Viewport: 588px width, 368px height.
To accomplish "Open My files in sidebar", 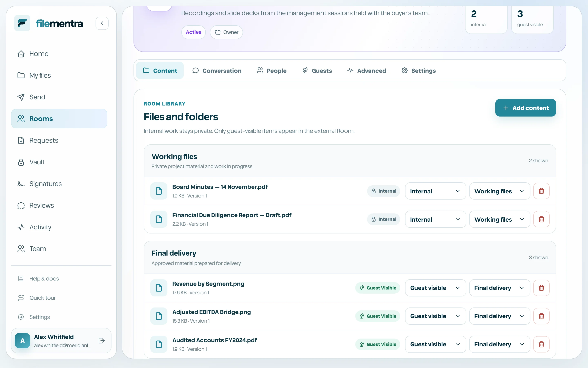I will click(x=59, y=75).
